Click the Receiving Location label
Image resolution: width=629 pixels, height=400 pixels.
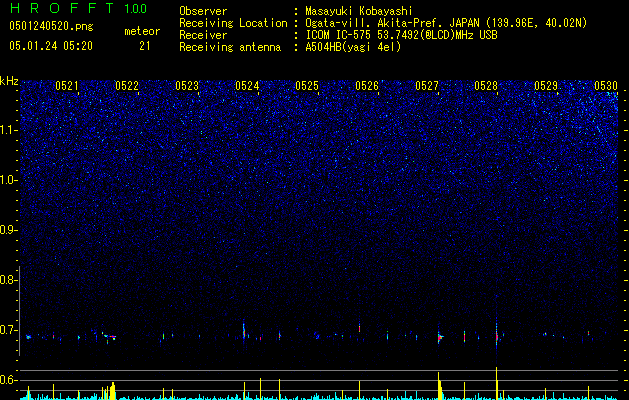coord(233,23)
